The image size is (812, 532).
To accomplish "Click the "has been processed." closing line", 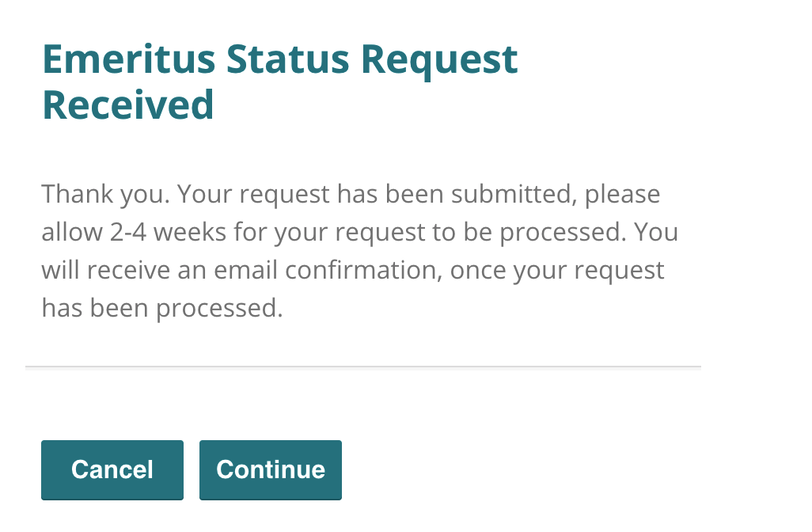I will tap(161, 308).
